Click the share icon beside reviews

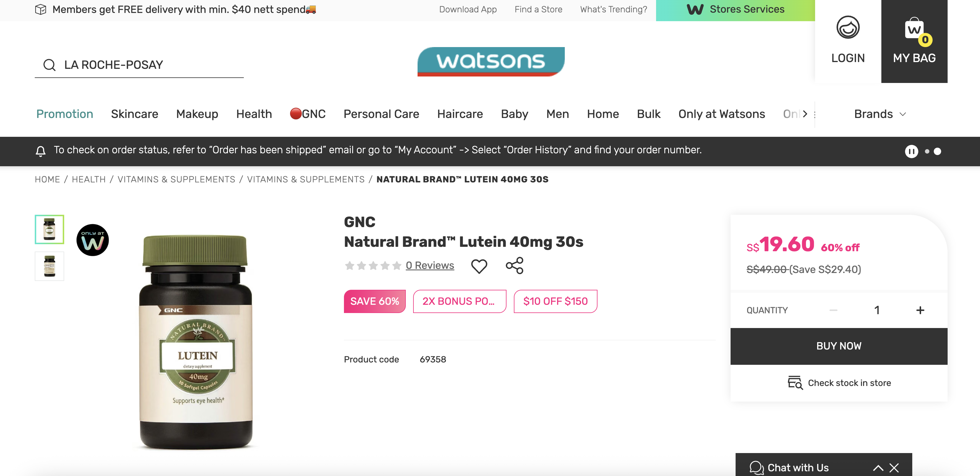point(514,266)
